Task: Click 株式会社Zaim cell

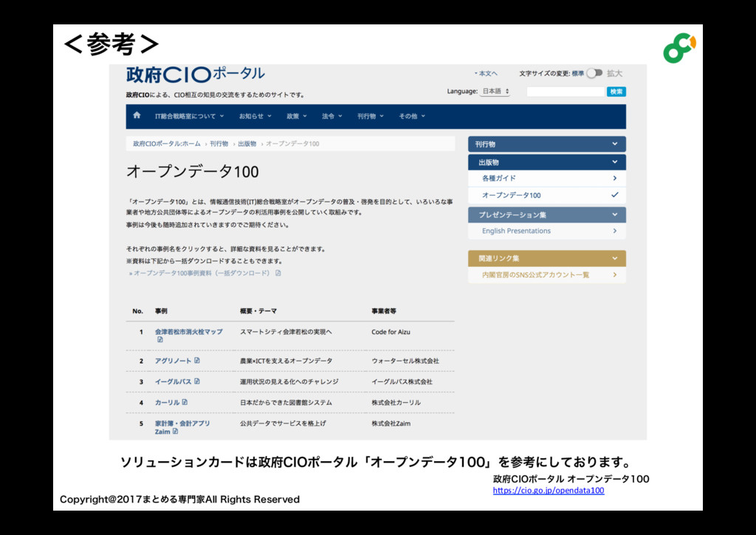Action: [x=391, y=423]
